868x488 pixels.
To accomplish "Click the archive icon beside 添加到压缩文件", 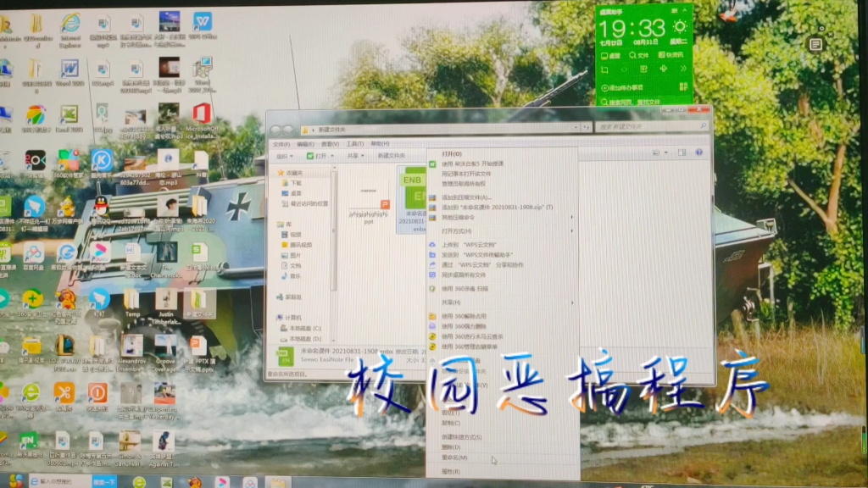I will coord(431,198).
